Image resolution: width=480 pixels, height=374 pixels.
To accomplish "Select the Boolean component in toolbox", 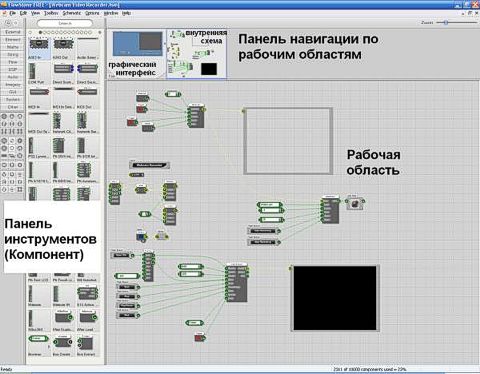I will 39,345.
